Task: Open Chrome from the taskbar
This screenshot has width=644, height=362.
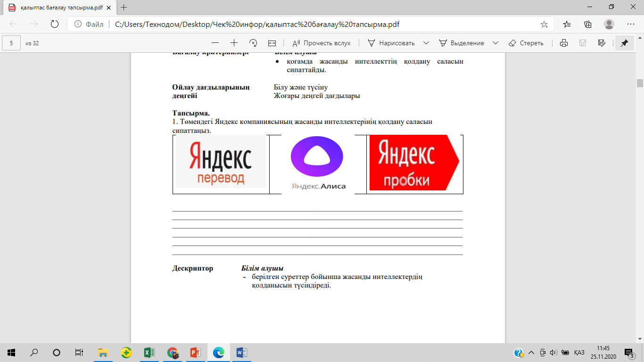Action: click(172, 353)
